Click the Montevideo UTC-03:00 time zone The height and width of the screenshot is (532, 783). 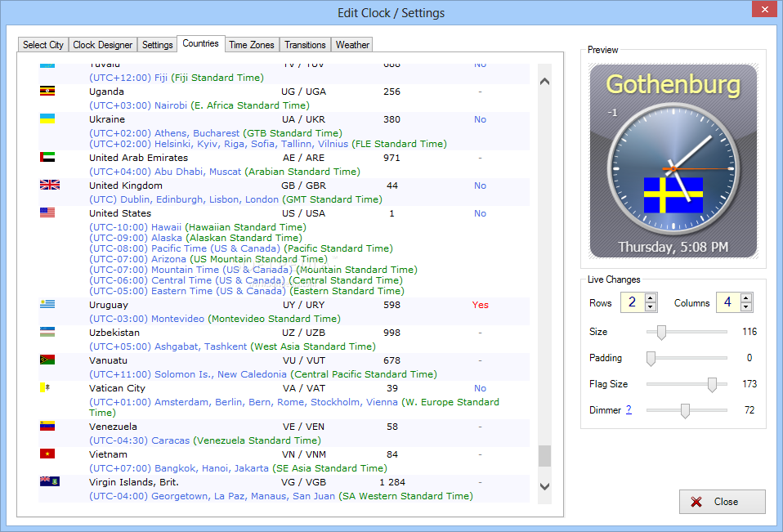pyautogui.click(x=215, y=319)
